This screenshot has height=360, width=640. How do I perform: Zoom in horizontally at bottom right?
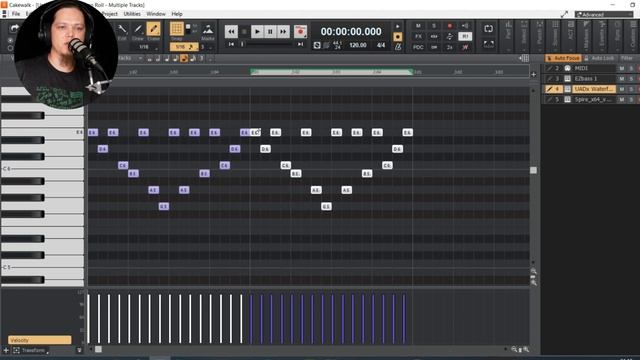point(526,349)
